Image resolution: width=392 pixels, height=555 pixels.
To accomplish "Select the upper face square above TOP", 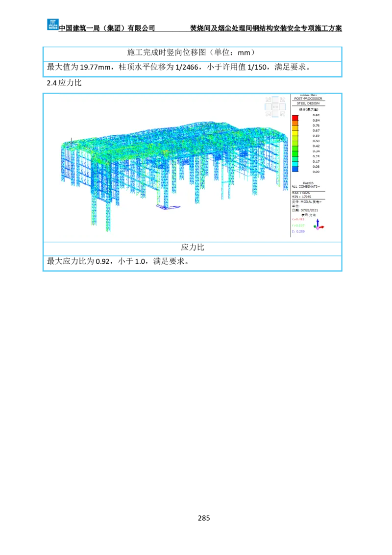I will pyautogui.click(x=275, y=100).
